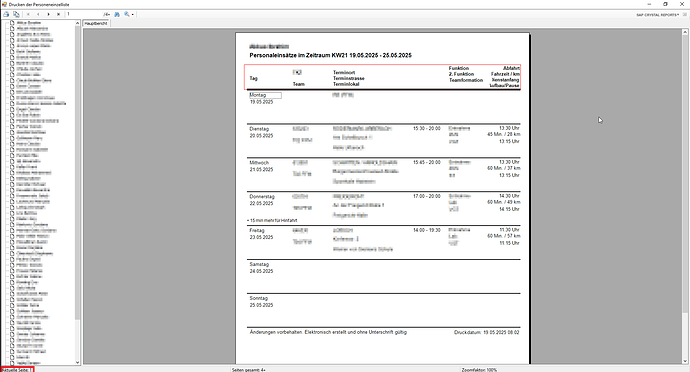This screenshot has height=372, width=690.
Task: Click the report viewer scroll up arrow
Action: pos(685,32)
